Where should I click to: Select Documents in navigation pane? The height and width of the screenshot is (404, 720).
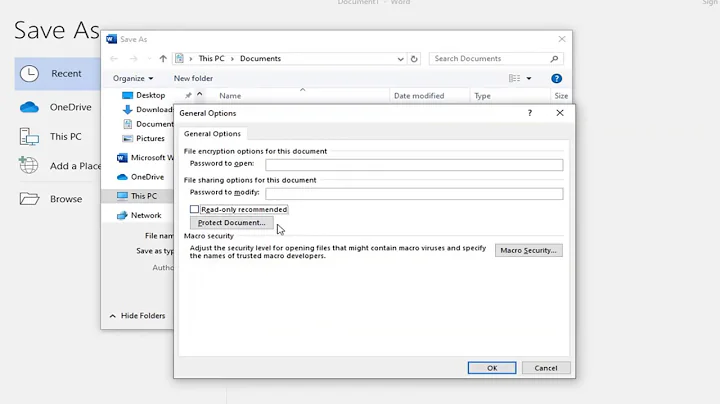pos(147,124)
